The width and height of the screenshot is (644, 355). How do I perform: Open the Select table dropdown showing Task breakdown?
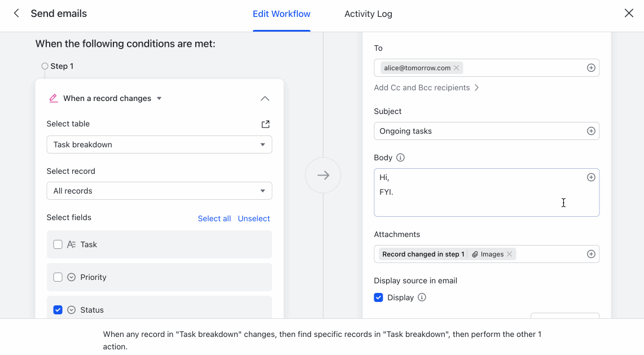(159, 144)
